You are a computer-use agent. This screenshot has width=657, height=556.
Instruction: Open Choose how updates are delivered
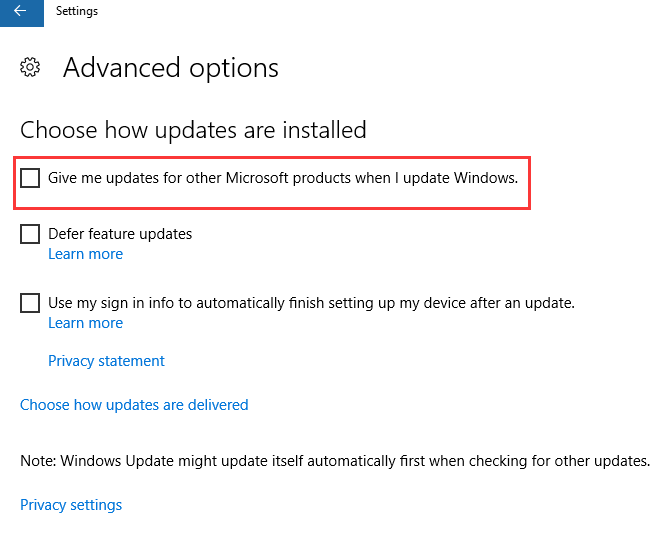point(134,405)
